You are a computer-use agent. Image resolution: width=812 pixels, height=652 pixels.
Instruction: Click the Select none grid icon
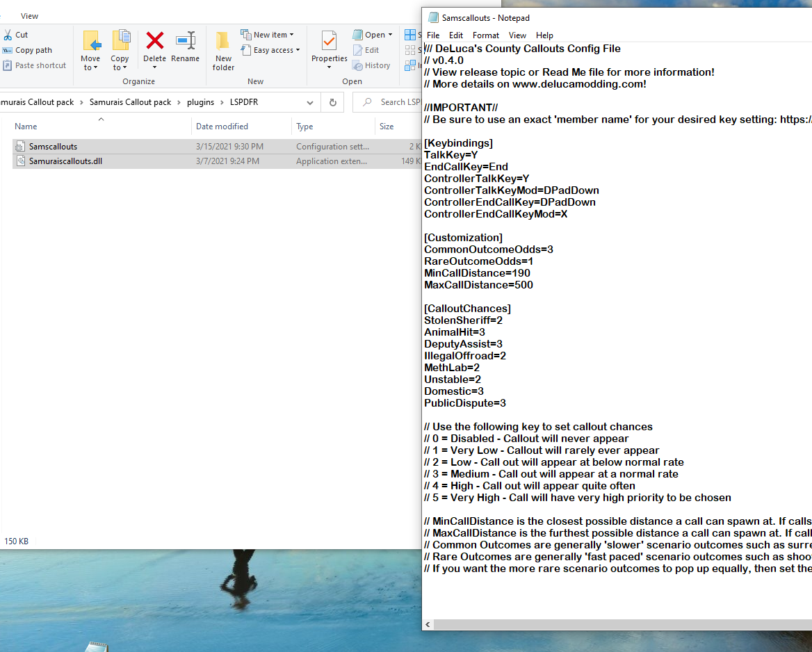click(x=410, y=50)
